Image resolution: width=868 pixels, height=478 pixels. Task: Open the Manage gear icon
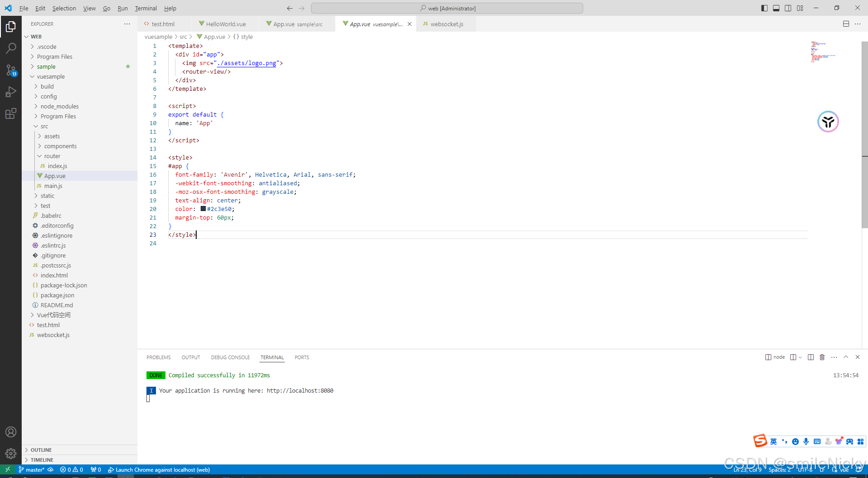(11, 453)
